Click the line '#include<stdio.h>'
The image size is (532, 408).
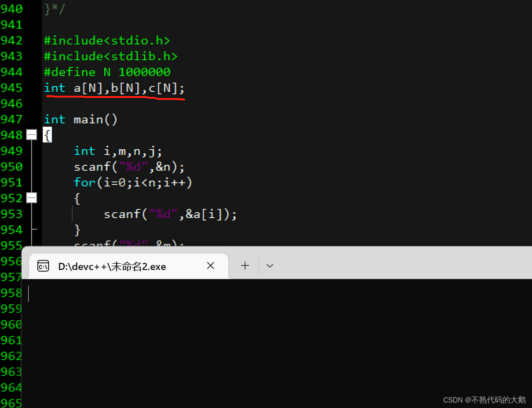tap(107, 40)
